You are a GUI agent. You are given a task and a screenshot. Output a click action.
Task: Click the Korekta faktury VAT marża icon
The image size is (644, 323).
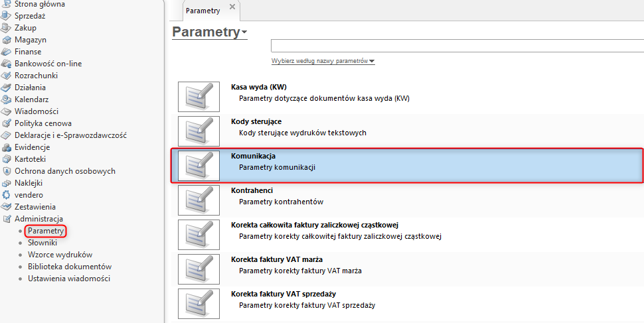point(199,269)
